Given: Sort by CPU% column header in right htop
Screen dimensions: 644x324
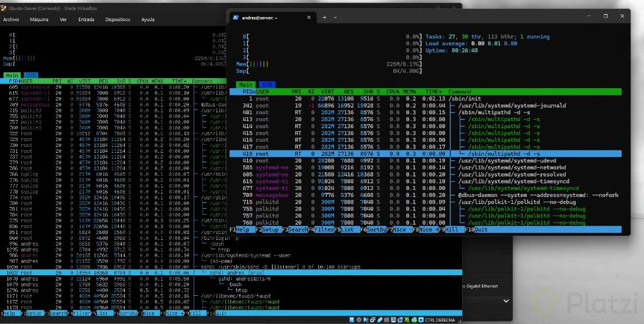Looking at the screenshot, I should [393, 92].
